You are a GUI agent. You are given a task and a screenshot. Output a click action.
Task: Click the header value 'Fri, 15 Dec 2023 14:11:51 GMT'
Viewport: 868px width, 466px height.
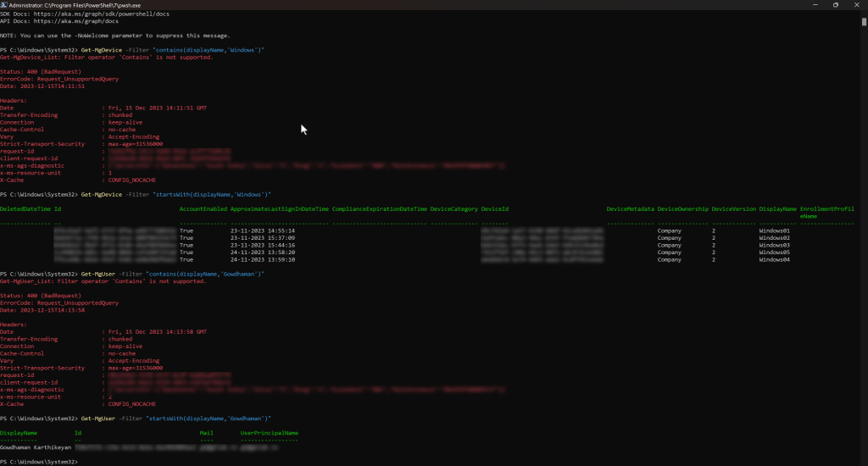[157, 108]
